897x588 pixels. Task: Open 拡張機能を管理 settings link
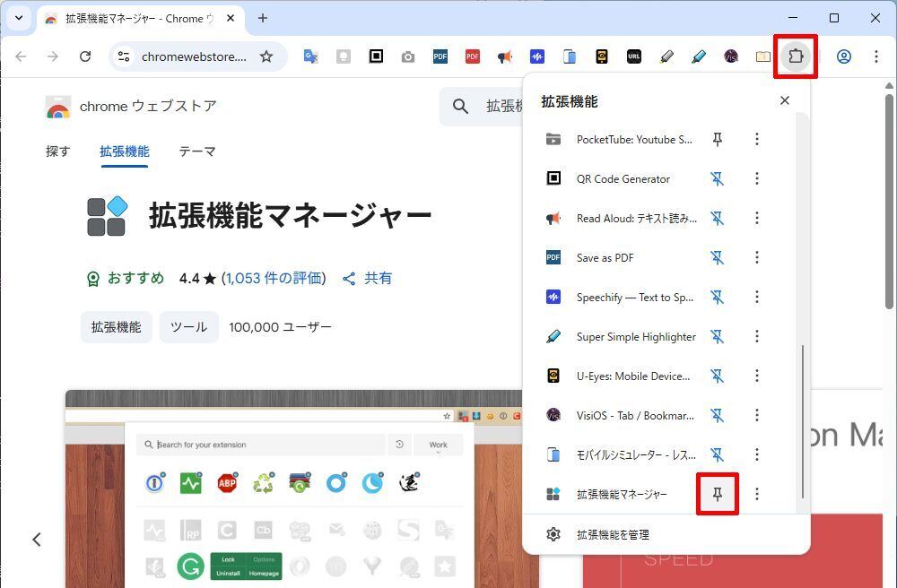coord(613,534)
